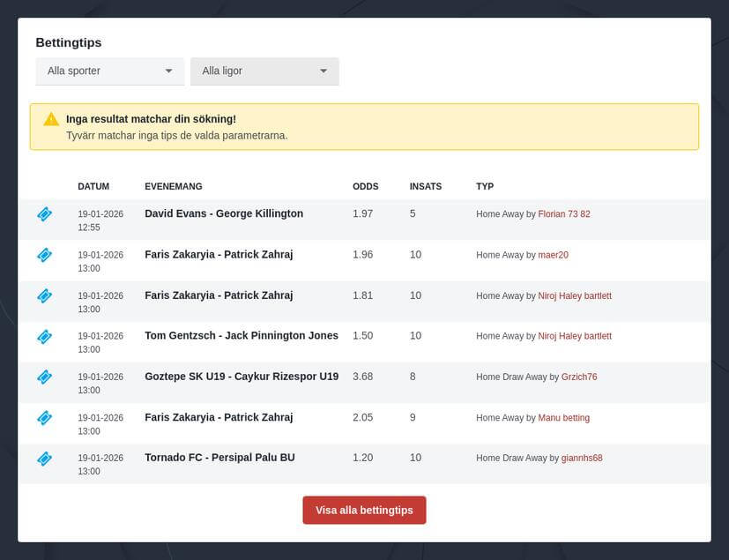This screenshot has width=729, height=560.
Task: Open David Evans - George Killington event
Action: pyautogui.click(x=224, y=213)
